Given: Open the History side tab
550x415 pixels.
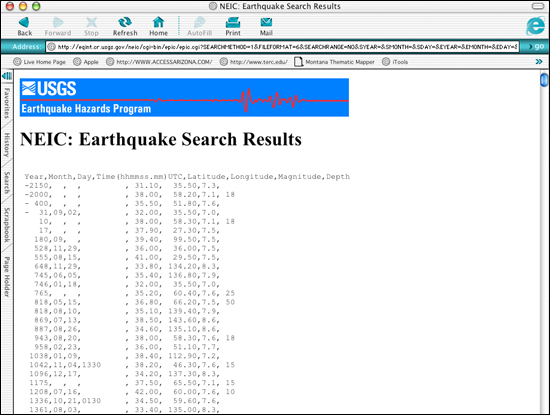Looking at the screenshot, I should coord(7,145).
